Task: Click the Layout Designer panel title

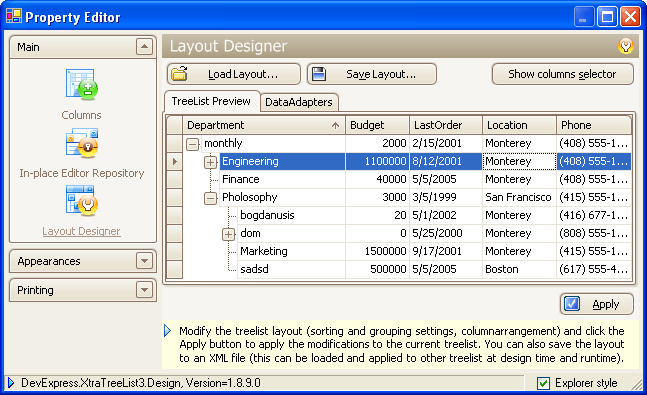Action: (228, 46)
